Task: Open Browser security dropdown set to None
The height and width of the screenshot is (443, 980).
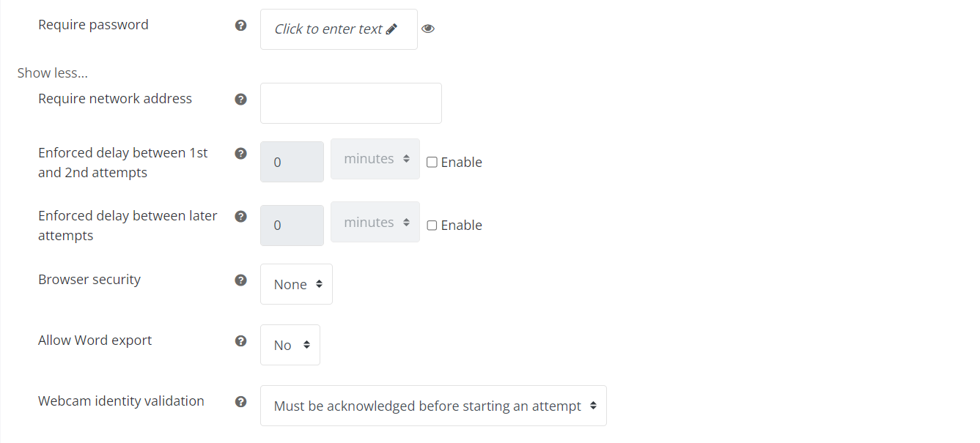Action: tap(296, 284)
